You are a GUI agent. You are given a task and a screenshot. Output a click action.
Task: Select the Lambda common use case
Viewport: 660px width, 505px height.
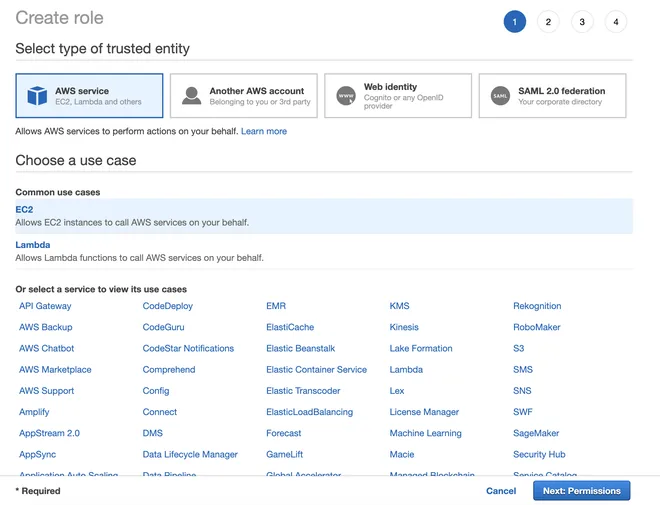coord(324,251)
